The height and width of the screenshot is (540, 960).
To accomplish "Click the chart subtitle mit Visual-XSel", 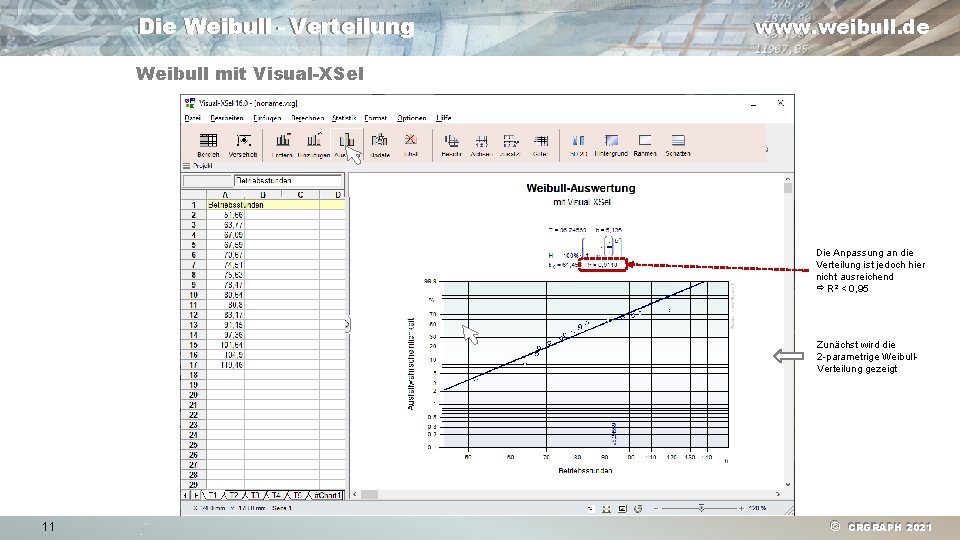I will [x=582, y=201].
